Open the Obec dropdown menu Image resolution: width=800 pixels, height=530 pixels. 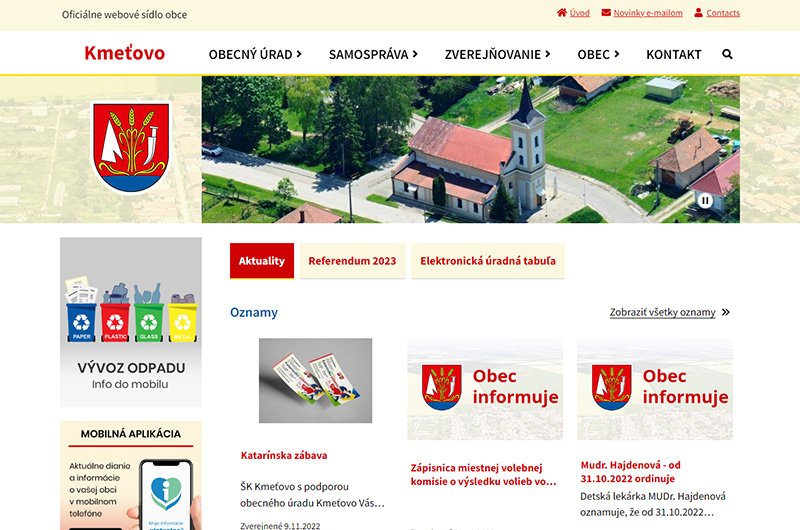click(598, 54)
